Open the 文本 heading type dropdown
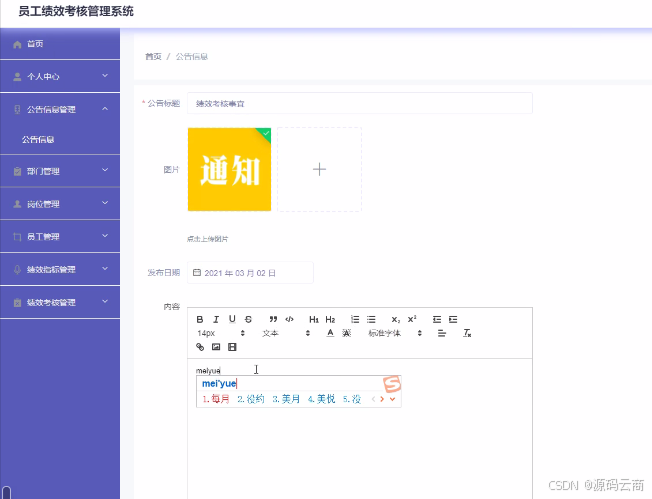 tap(286, 333)
